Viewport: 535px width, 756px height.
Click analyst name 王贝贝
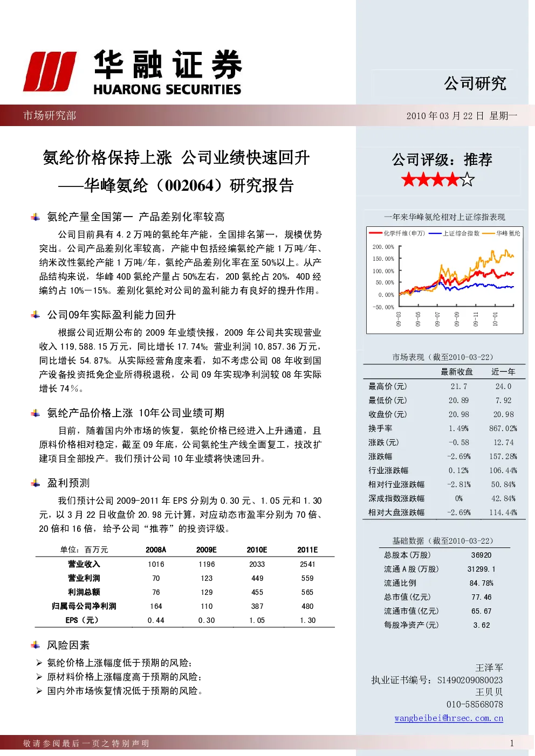[489, 692]
